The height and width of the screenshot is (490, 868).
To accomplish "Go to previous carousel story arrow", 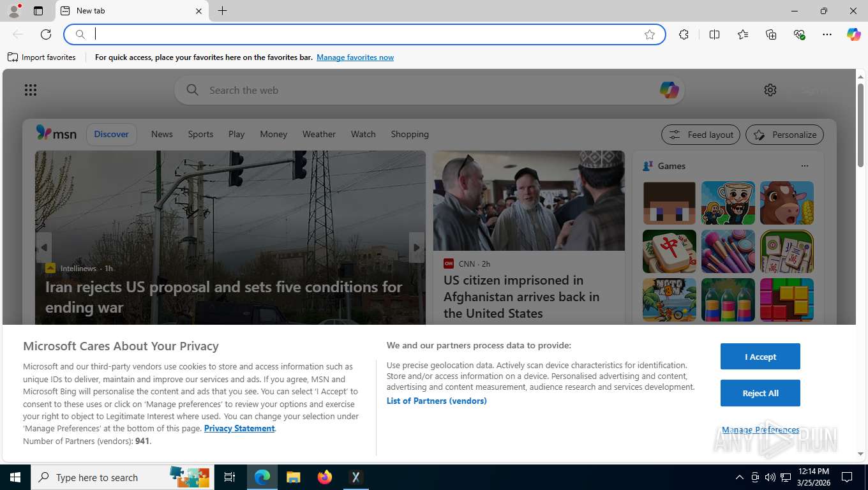I will pyautogui.click(x=43, y=248).
